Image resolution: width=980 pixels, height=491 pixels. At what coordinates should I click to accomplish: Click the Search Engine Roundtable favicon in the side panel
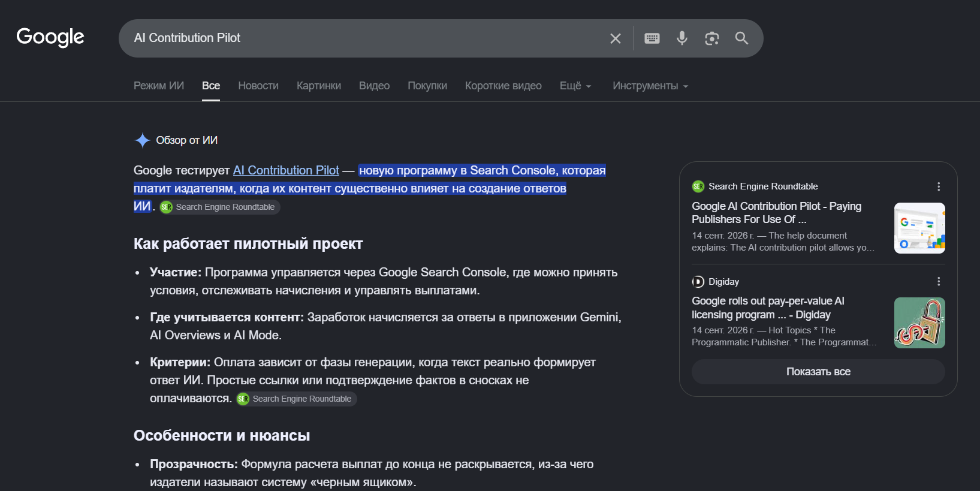coord(698,186)
